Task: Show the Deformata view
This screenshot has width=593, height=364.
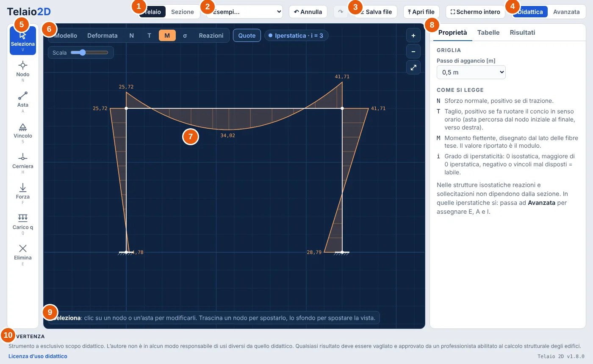Action: [x=103, y=36]
